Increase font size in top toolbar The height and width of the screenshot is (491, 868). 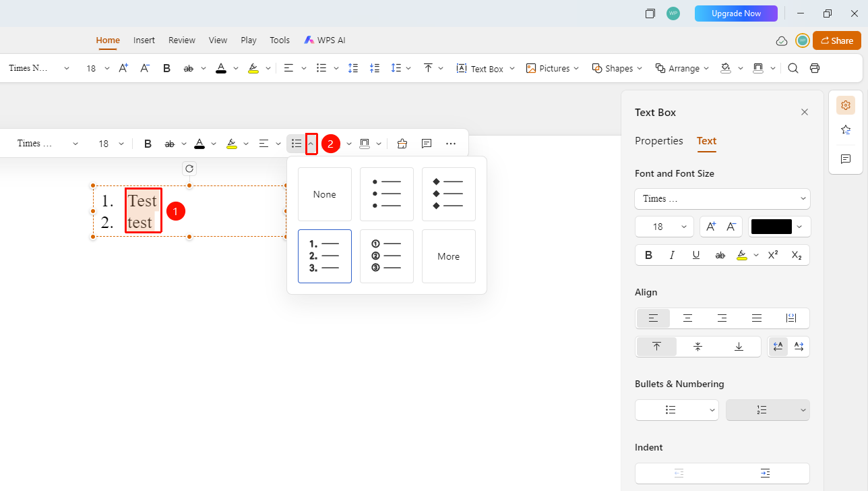tap(123, 68)
